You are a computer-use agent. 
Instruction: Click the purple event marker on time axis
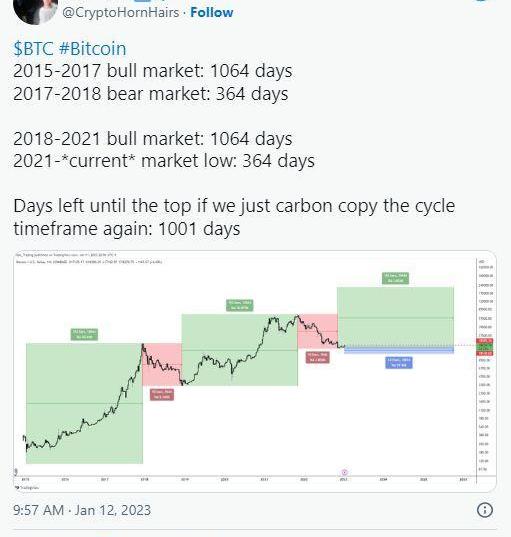pos(345,473)
